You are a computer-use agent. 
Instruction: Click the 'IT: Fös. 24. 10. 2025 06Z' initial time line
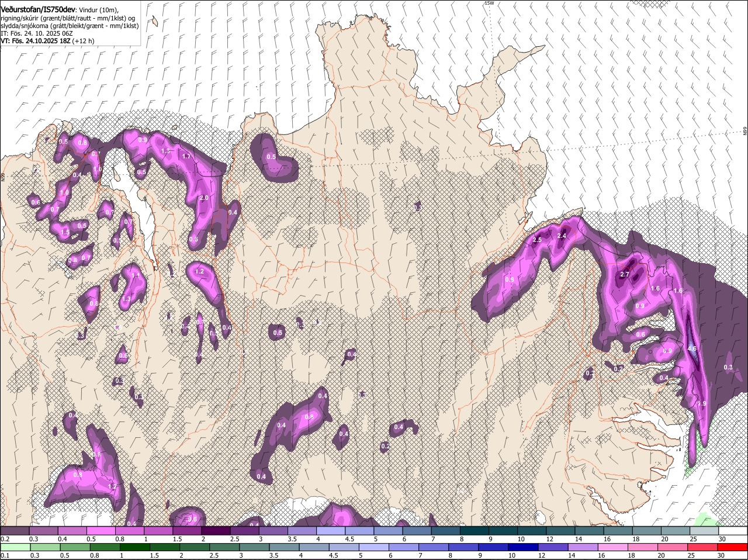[37, 33]
